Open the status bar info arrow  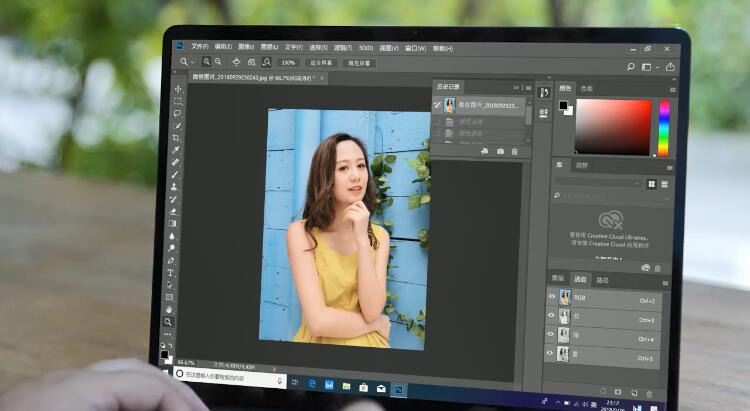click(274, 369)
